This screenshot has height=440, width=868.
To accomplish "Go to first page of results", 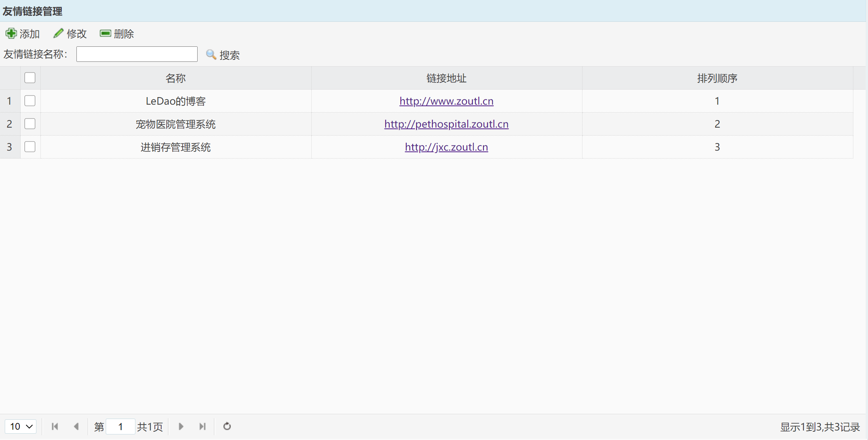I will coord(55,427).
